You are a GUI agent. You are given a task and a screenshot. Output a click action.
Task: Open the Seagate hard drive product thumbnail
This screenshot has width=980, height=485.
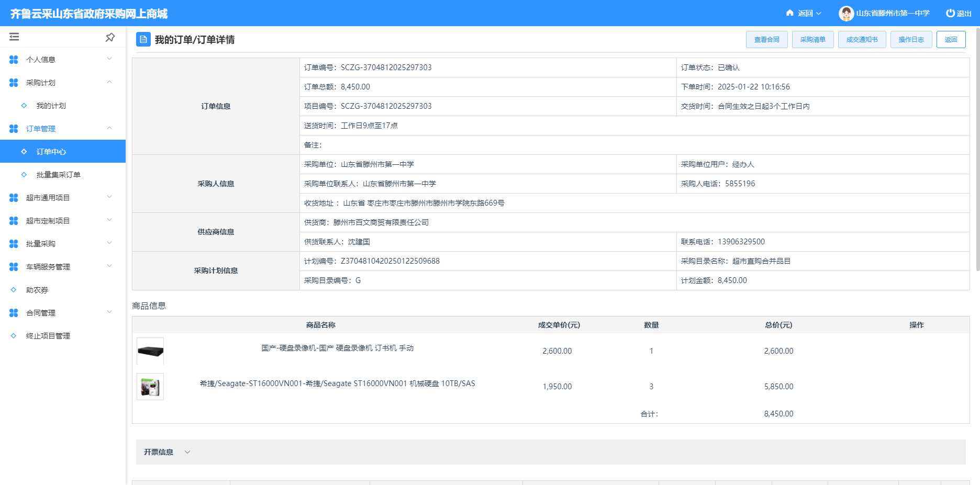(x=150, y=387)
